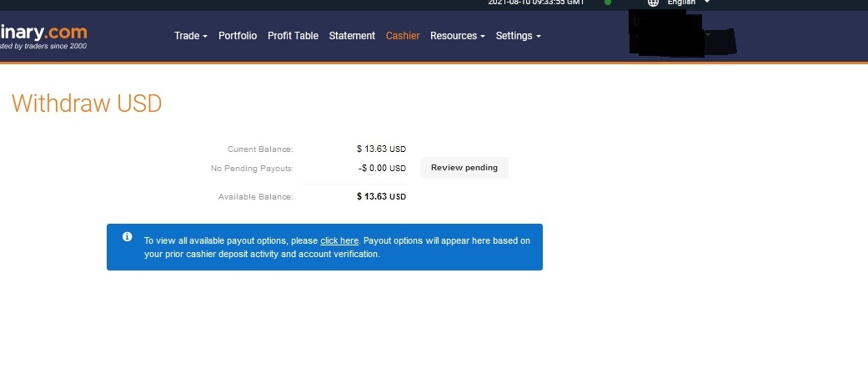Click the globe language icon

tap(653, 3)
